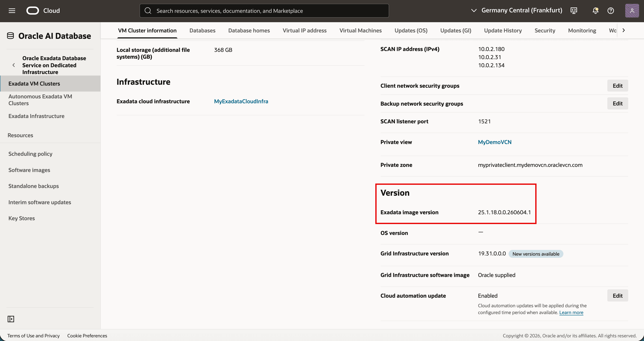Open Scheduling policy

(x=30, y=154)
